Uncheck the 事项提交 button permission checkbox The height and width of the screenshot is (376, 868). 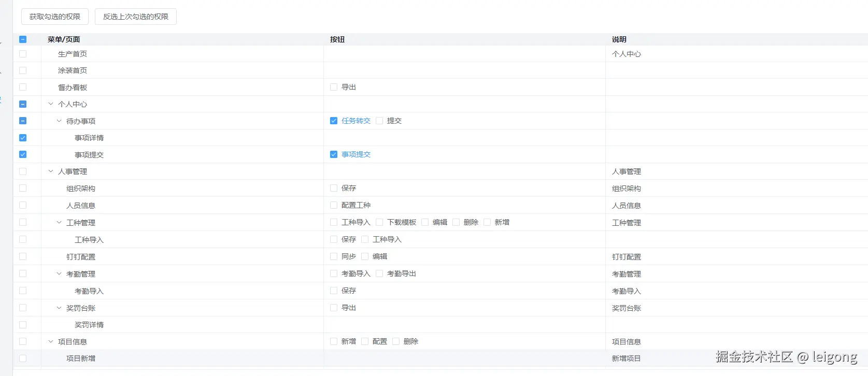pos(334,154)
